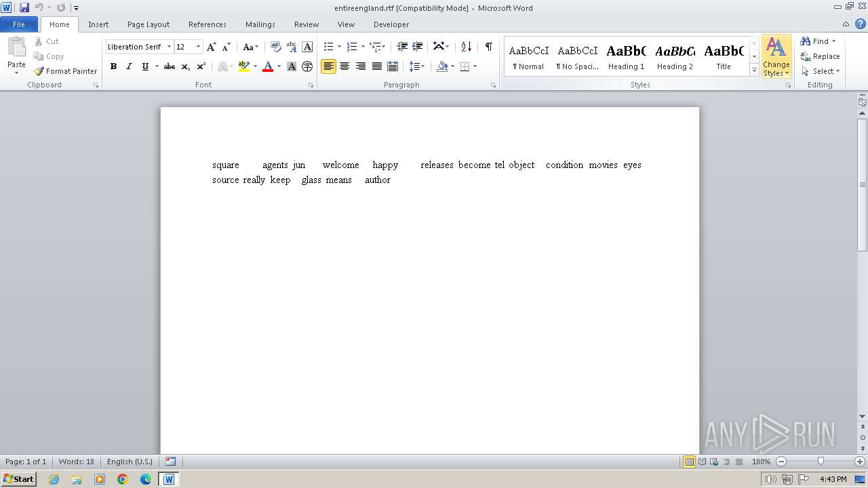Apply strikethrough formatting
This screenshot has height=488, width=868.
point(170,66)
